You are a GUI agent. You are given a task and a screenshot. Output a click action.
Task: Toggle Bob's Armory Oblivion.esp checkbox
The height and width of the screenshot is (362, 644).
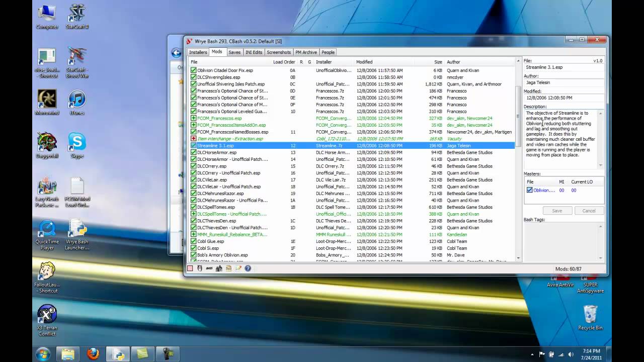coord(194,255)
